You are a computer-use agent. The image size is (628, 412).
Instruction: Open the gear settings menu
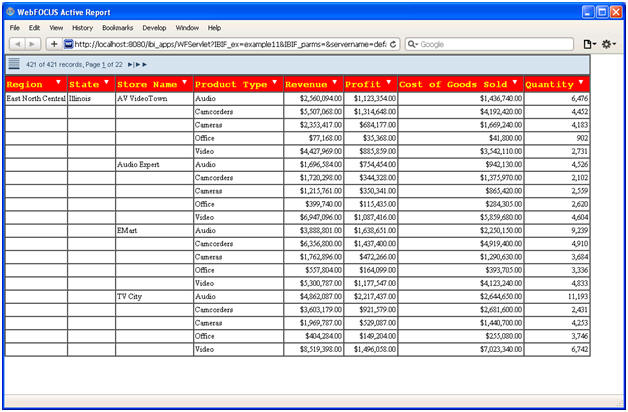pos(608,44)
